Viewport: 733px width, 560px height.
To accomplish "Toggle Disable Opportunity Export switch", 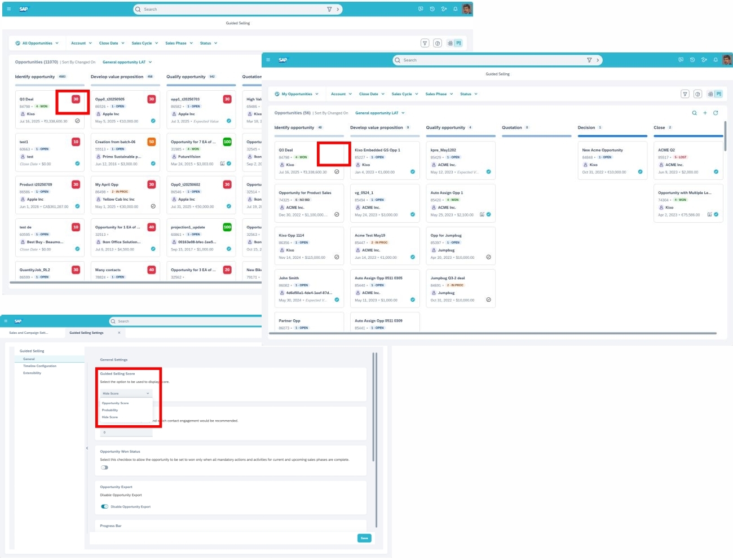I will tap(104, 506).
